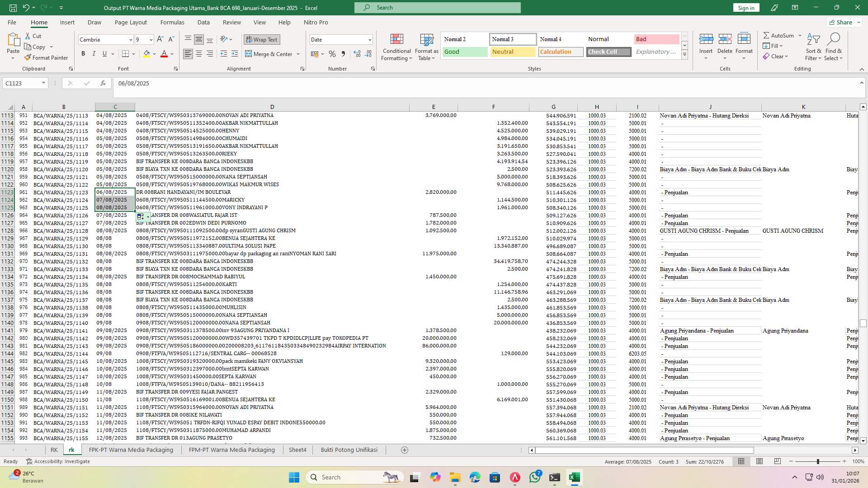Click the Sign in button
Viewport: 868px width, 488px height.
point(745,8)
